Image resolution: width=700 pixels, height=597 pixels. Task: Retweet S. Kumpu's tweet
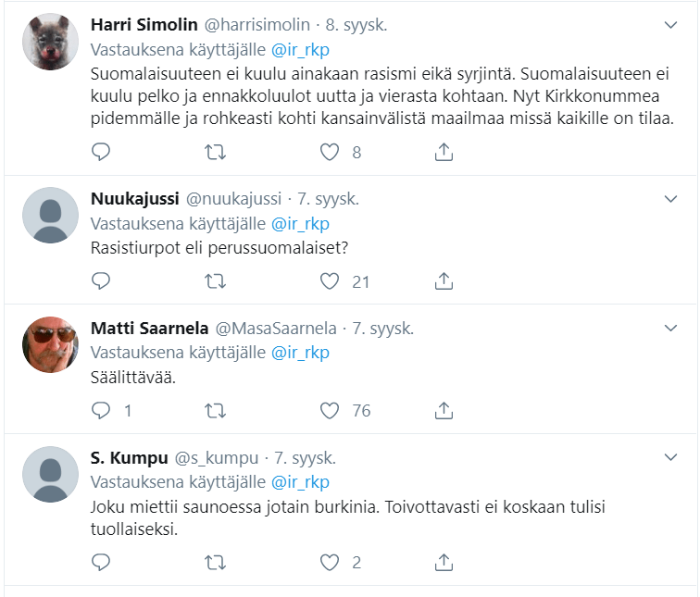215,562
